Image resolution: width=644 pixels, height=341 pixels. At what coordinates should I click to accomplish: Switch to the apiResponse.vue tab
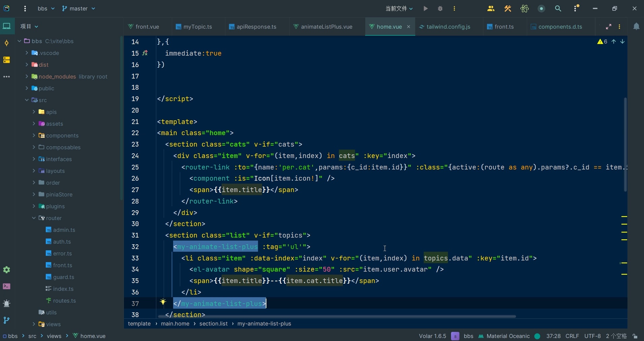(256, 27)
